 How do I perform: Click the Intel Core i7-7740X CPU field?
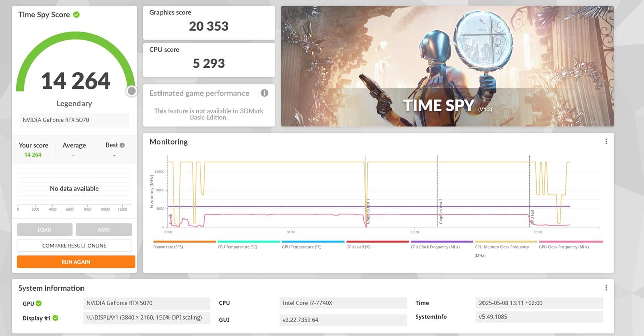pyautogui.click(x=343, y=303)
